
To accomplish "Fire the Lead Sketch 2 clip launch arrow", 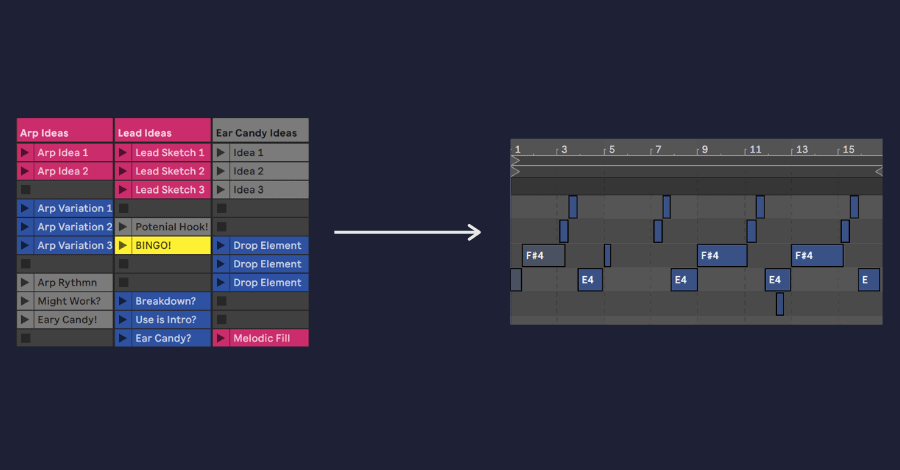I will [x=122, y=171].
